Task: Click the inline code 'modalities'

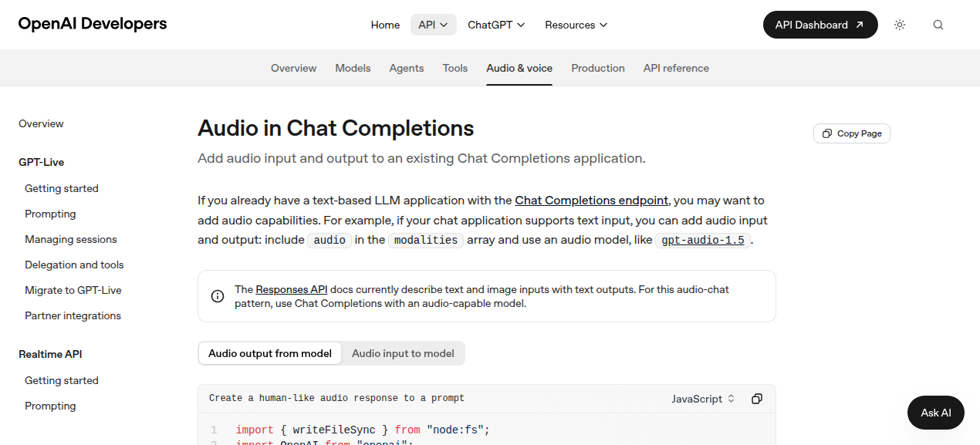Action: pyautogui.click(x=426, y=240)
